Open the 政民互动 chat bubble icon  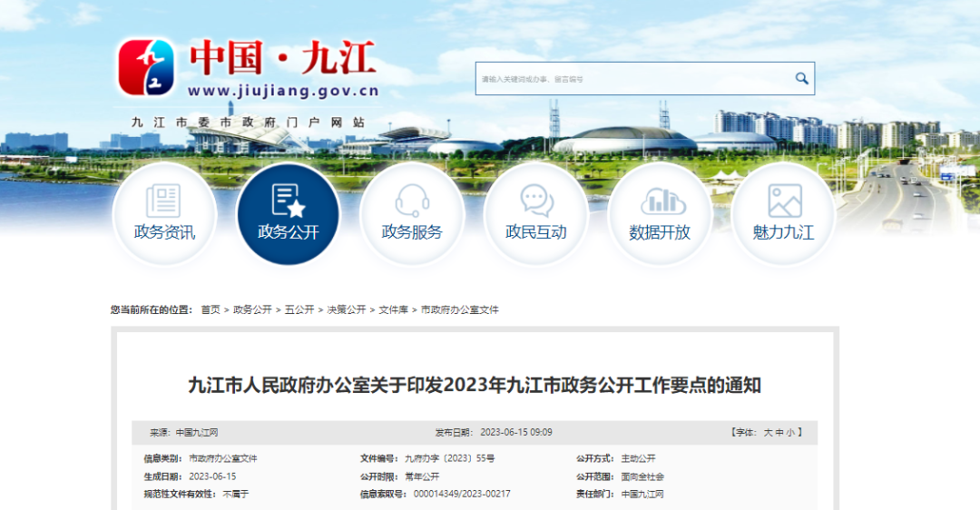(x=536, y=201)
